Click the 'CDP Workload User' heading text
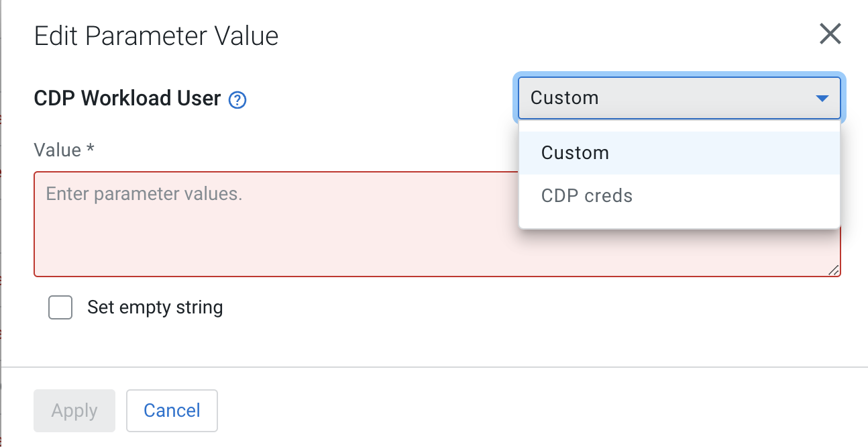This screenshot has height=447, width=868. coord(127,99)
